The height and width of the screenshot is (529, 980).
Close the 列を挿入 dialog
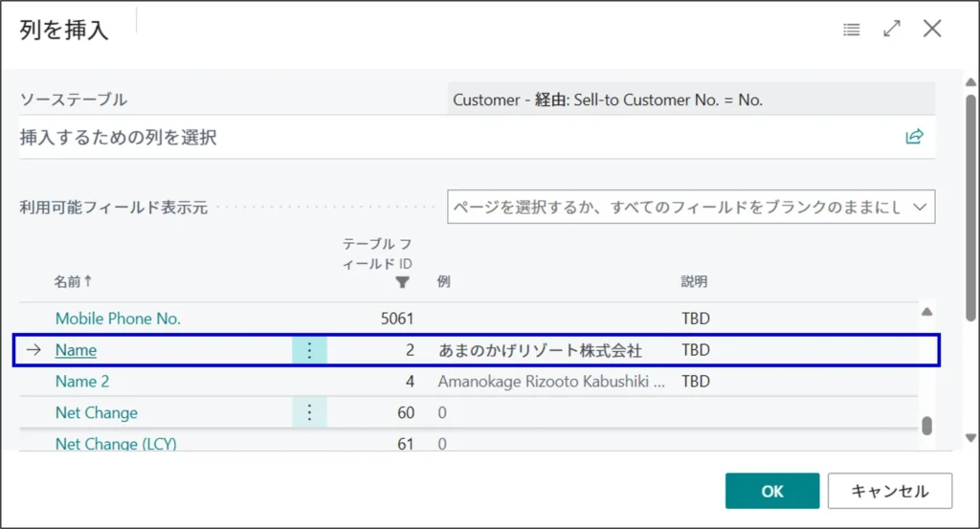pyautogui.click(x=932, y=29)
